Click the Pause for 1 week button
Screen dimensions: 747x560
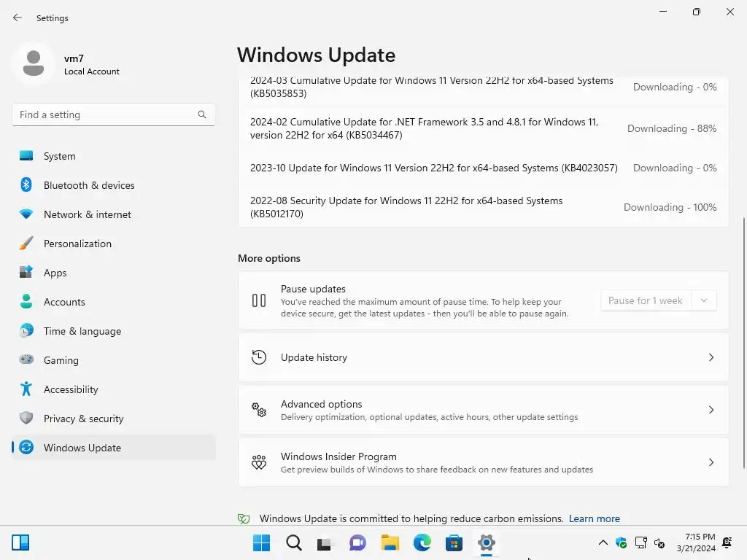[x=646, y=300]
